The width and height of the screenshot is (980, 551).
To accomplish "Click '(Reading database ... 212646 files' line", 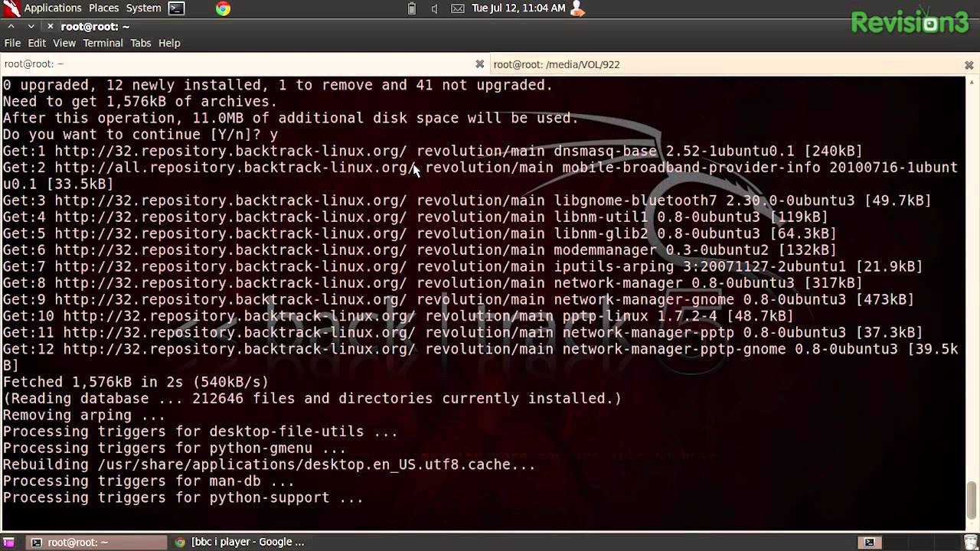I will [x=312, y=399].
